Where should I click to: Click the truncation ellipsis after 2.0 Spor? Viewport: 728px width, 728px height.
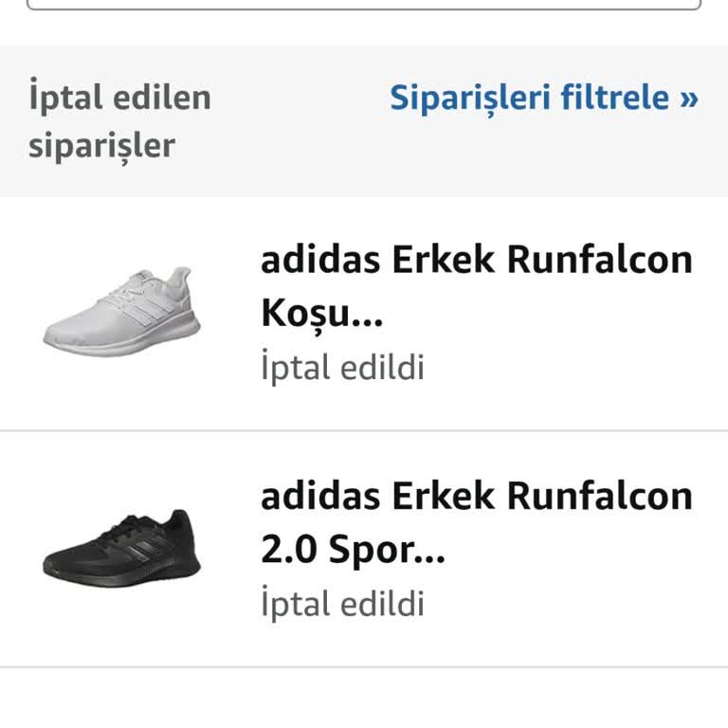pyautogui.click(x=430, y=555)
